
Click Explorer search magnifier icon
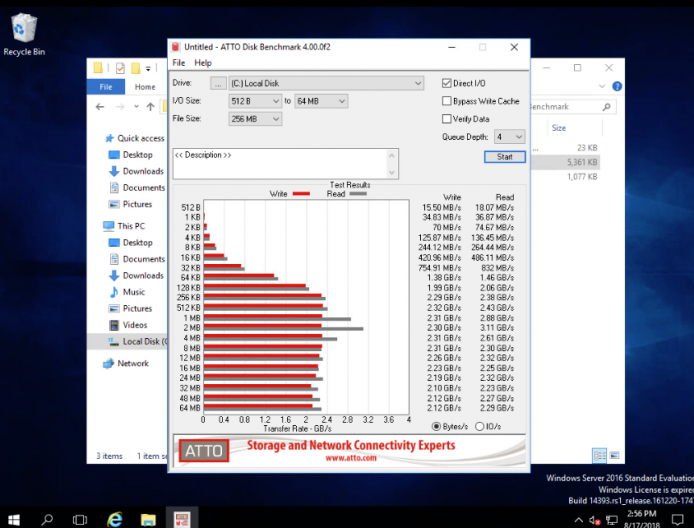(606, 107)
